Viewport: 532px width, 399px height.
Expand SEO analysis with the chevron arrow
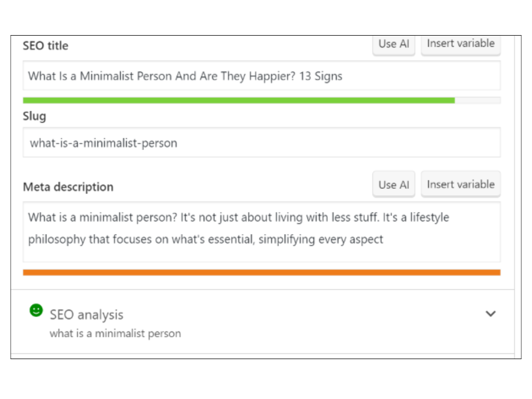pyautogui.click(x=491, y=314)
